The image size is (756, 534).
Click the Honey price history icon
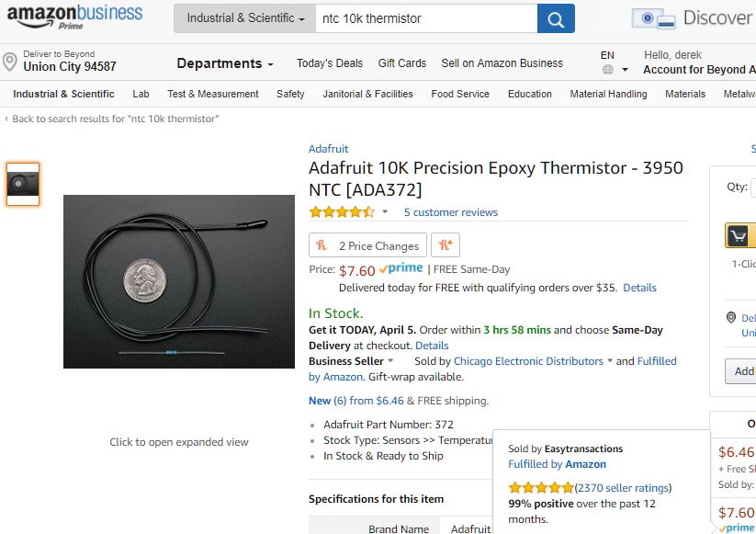point(322,245)
